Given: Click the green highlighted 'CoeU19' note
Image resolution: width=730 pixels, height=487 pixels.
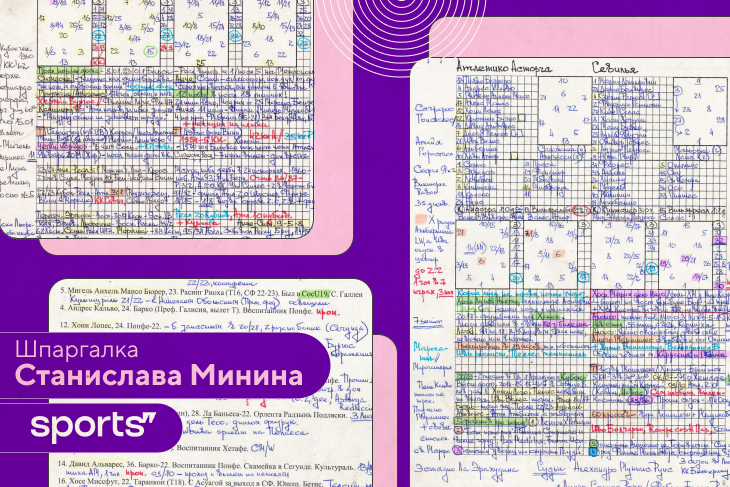Looking at the screenshot, I should [315, 293].
